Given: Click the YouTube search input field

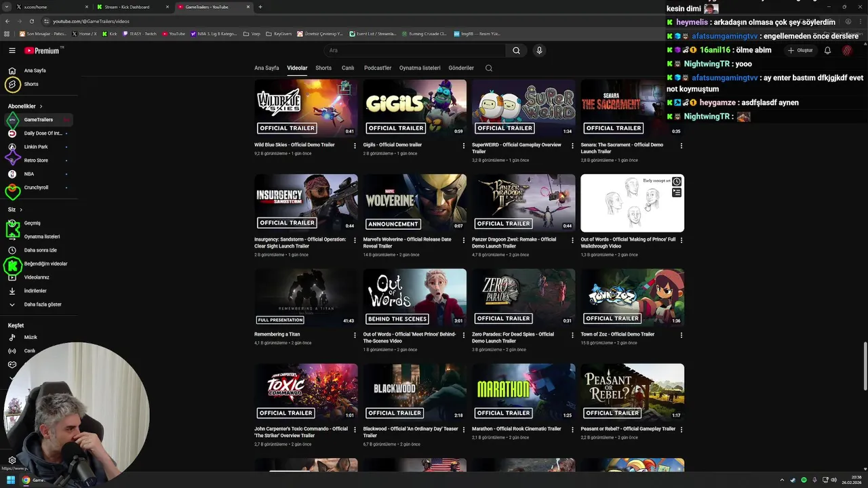Looking at the screenshot, I should (414, 50).
